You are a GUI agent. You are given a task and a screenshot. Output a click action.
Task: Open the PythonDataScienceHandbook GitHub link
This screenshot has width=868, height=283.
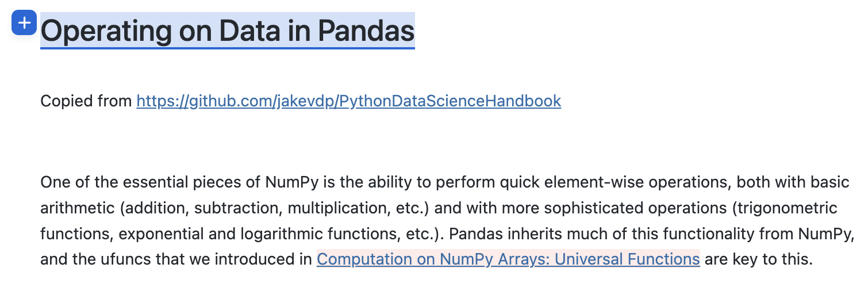click(348, 101)
